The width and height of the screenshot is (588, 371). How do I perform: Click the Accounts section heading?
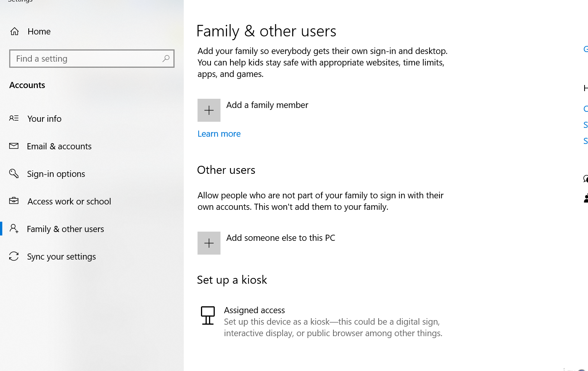27,85
